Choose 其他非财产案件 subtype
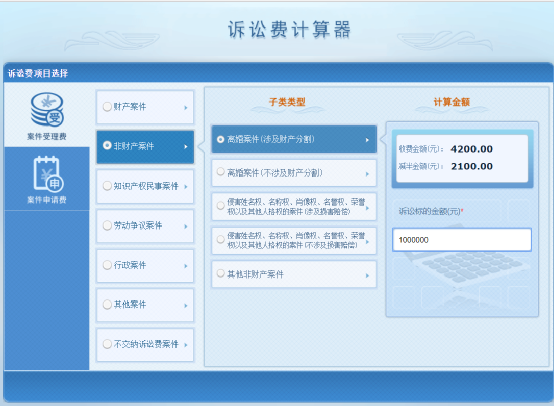 pyautogui.click(x=294, y=274)
